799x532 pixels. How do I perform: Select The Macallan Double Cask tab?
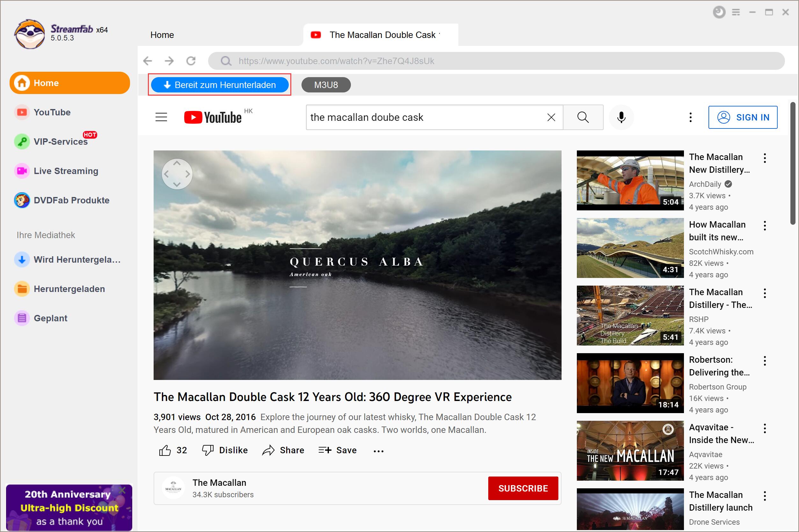[x=381, y=35]
